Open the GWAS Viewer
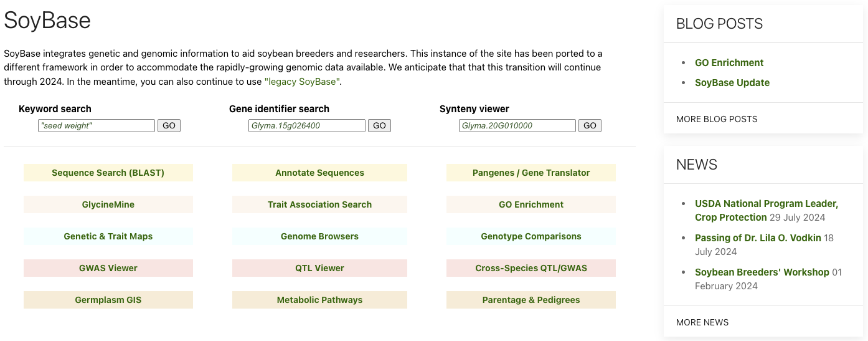The image size is (868, 341). tap(108, 268)
